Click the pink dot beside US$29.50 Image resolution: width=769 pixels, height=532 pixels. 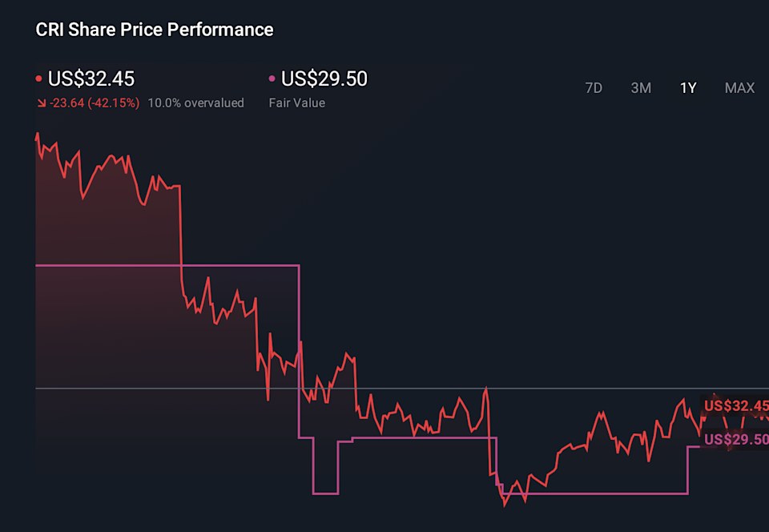(272, 79)
